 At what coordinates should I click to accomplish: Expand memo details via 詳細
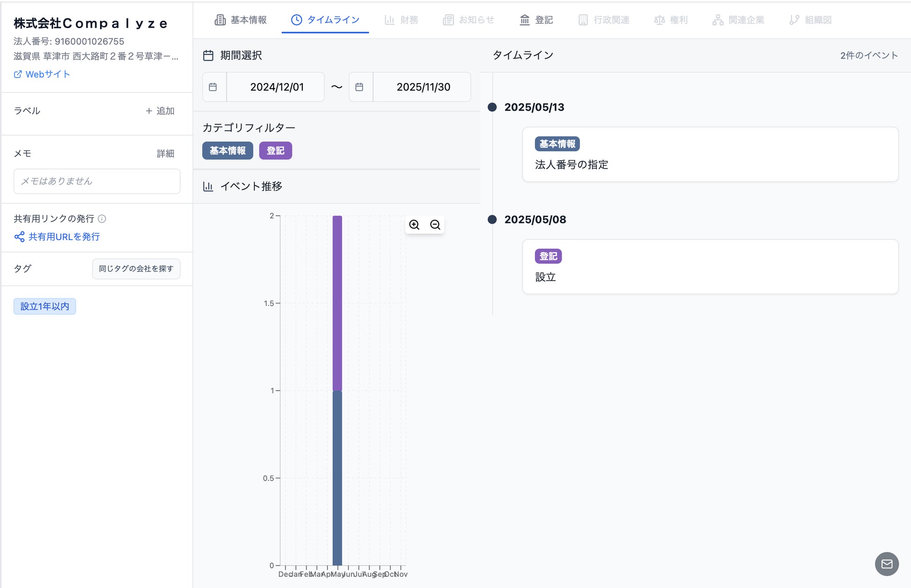tap(165, 154)
